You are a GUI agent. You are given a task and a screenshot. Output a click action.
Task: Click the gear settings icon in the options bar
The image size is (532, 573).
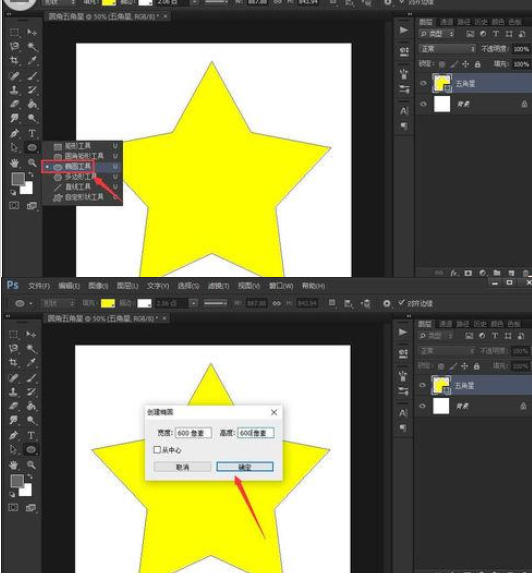coord(387,303)
